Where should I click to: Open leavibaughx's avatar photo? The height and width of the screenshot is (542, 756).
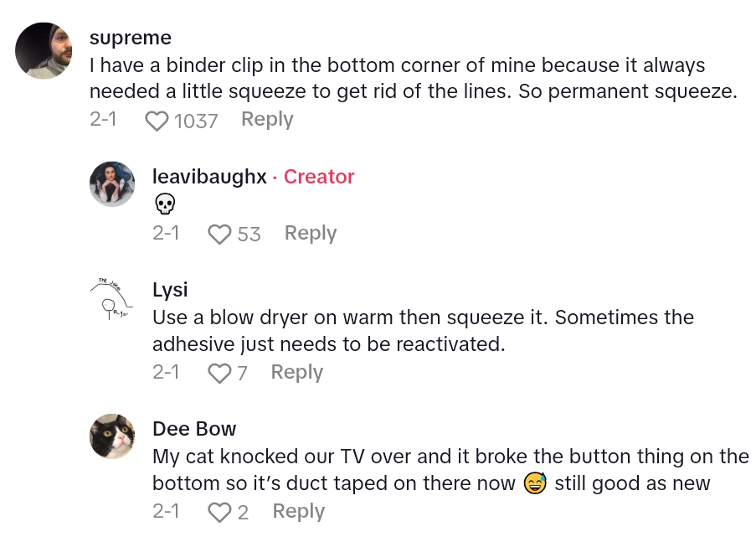pyautogui.click(x=112, y=184)
